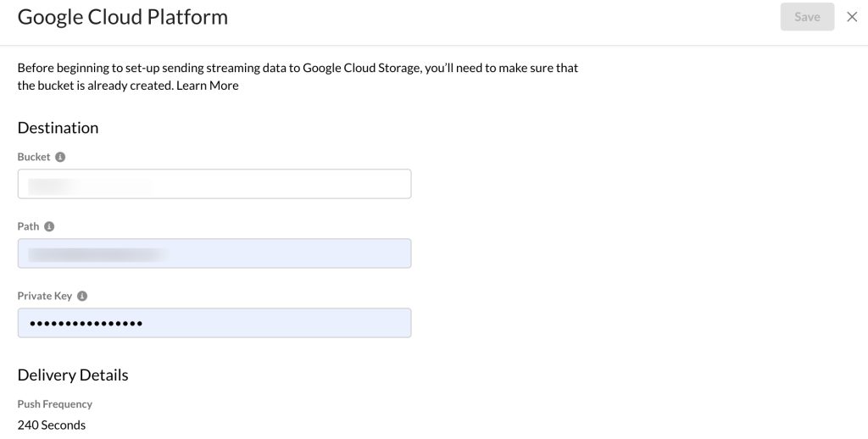Focus the Private Key password field
The image size is (868, 439).
point(214,323)
